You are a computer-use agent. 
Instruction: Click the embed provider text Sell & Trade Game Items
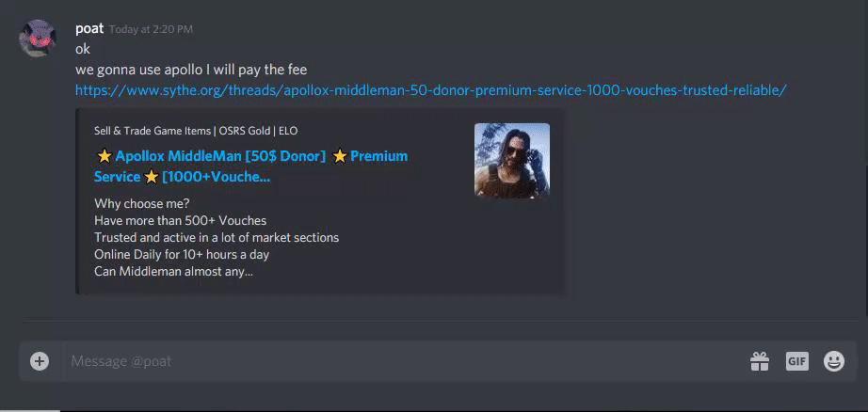pos(196,131)
